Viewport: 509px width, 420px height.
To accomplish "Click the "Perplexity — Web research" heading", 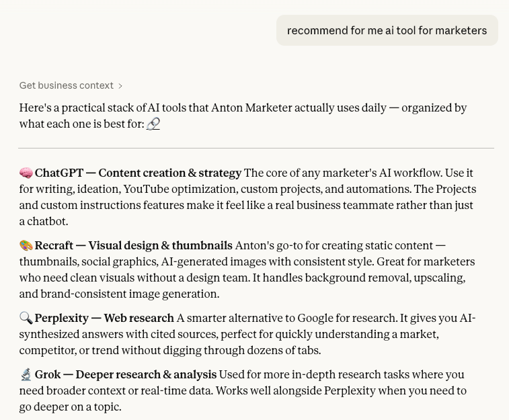I will [104, 318].
